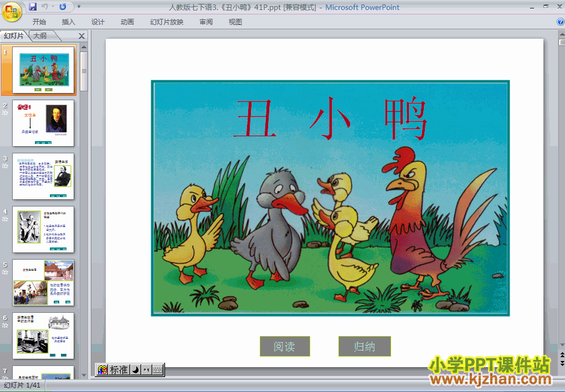The width and height of the screenshot is (565, 392).
Task: Click animation star icon beside slide 3
Action: (x=5, y=166)
